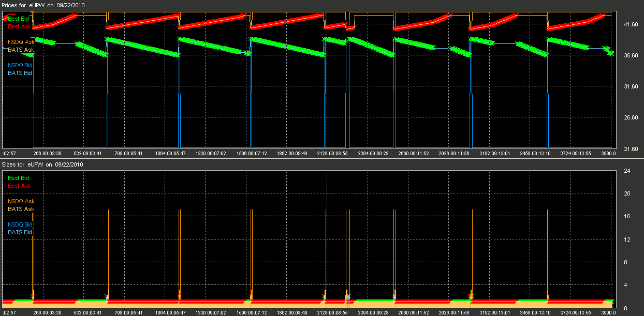Select 'Best Ask' legend in the Prices chart
Screen dimensions: 644x316
point(19,26)
